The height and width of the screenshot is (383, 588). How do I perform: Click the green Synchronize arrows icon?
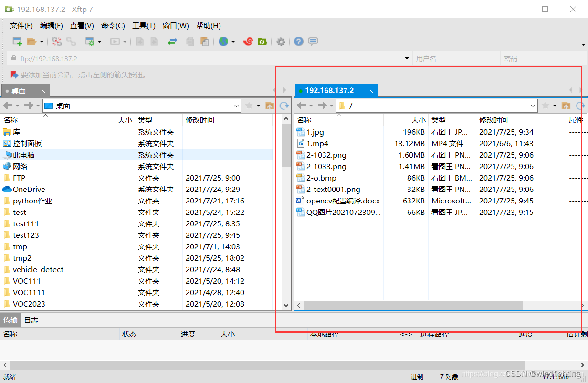tap(172, 42)
